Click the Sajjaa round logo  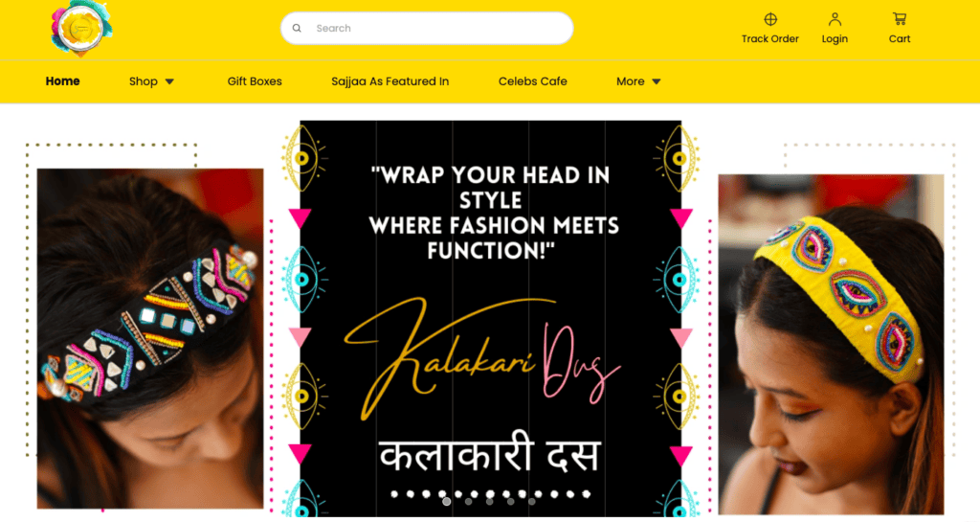80,29
